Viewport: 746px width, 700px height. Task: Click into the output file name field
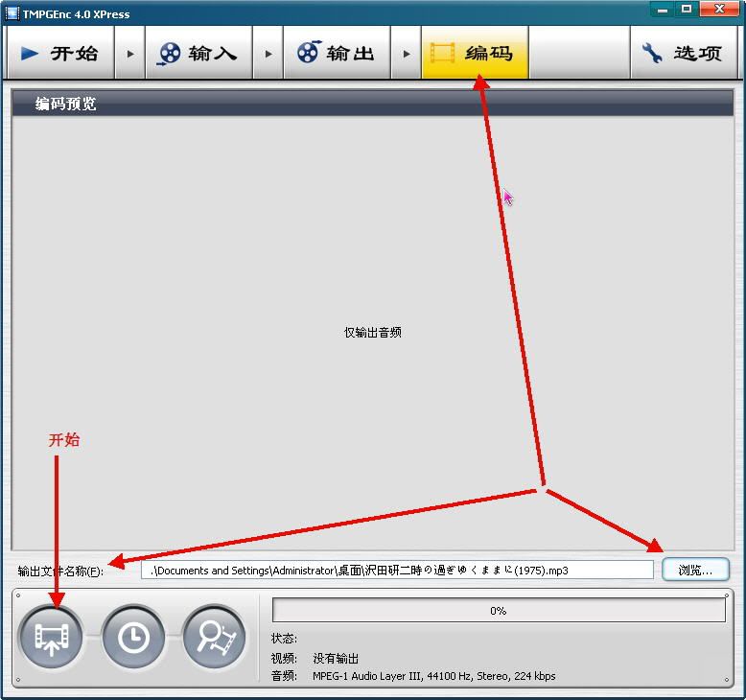tap(397, 571)
